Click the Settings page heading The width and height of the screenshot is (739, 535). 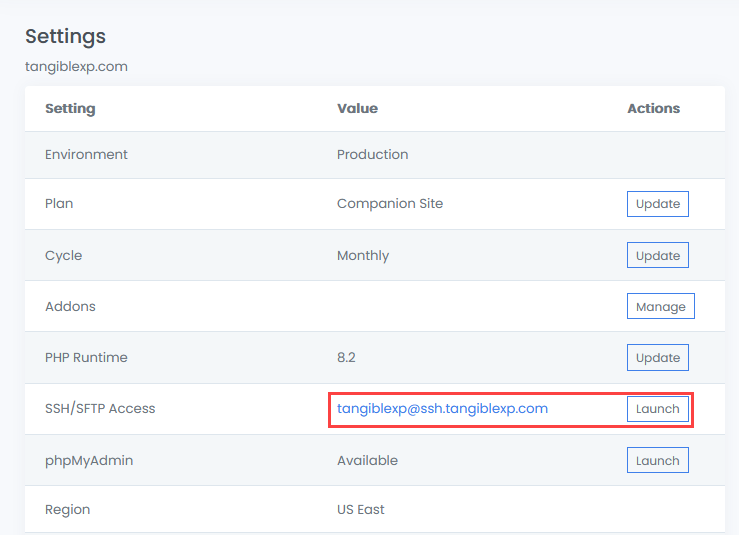[65, 37]
